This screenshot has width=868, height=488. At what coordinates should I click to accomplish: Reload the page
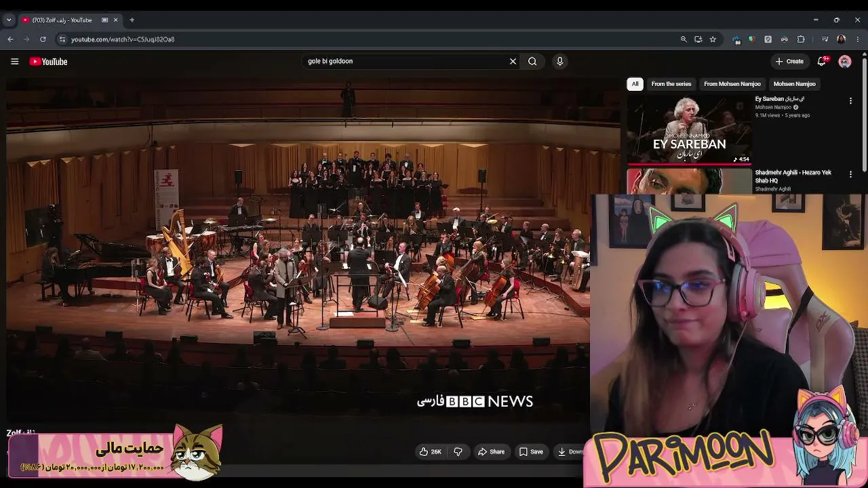43,39
